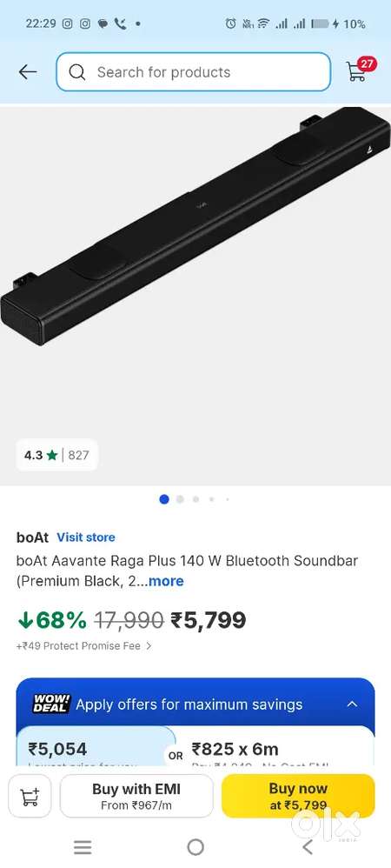Collapse the Apply offers panel chevron
Screen dimensions: 391x868
click(352, 704)
